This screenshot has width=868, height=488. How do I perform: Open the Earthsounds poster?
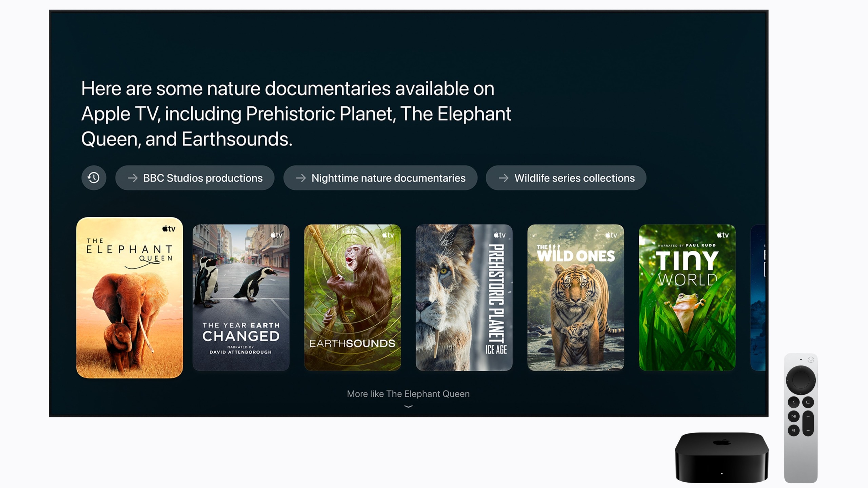point(352,298)
